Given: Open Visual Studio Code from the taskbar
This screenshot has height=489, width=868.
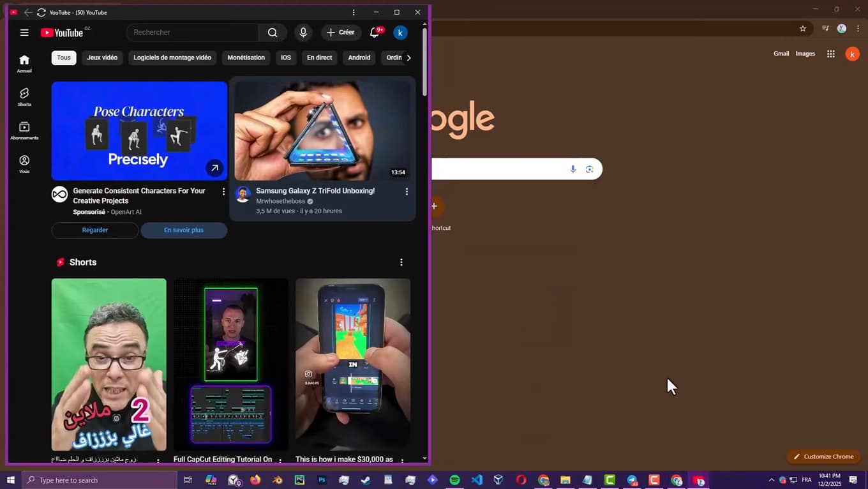Looking at the screenshot, I should point(477,480).
